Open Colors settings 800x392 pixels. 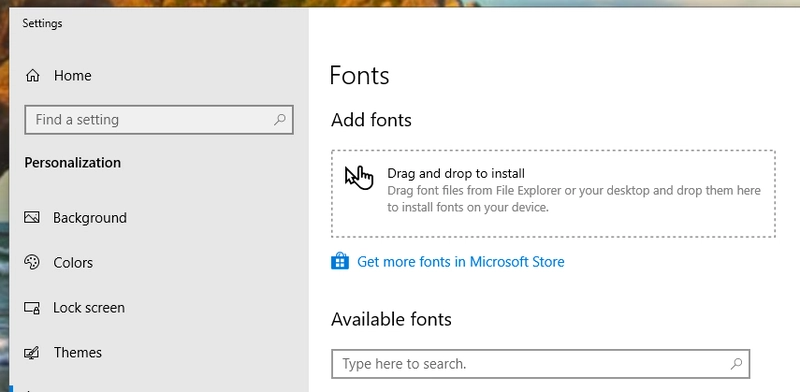click(59, 263)
